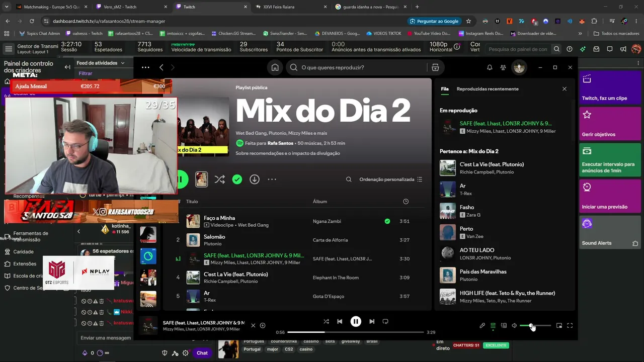Open the Spotify three-dots app menu
Viewport: 644px width, 362px height.
pyautogui.click(x=145, y=67)
